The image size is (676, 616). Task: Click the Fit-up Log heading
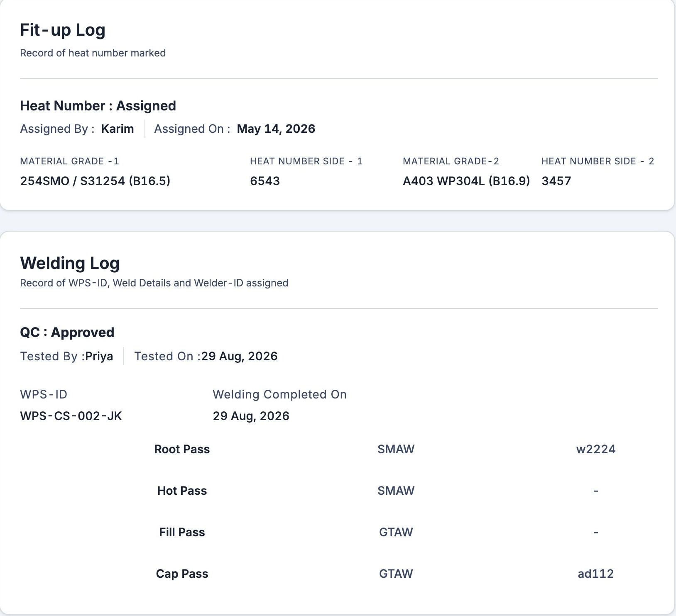(63, 30)
